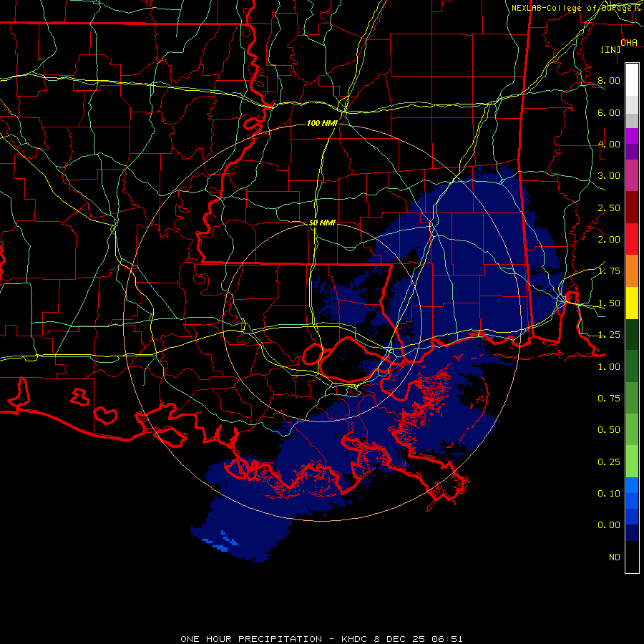Click the 6.00 legend label
This screenshot has height=644, width=644.
tap(609, 112)
